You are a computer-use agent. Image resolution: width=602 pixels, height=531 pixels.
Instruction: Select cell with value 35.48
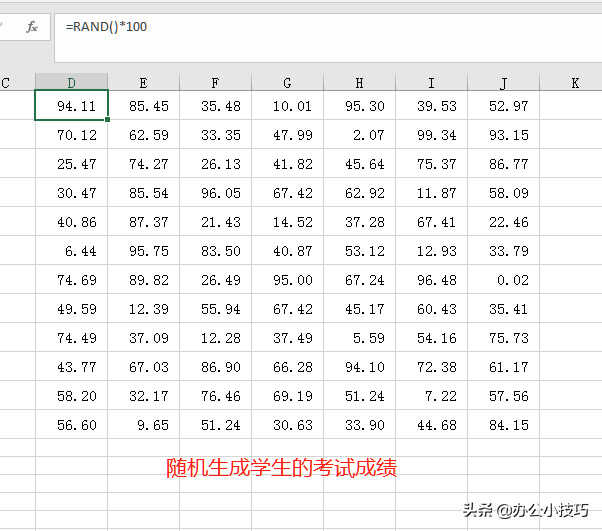pyautogui.click(x=215, y=105)
